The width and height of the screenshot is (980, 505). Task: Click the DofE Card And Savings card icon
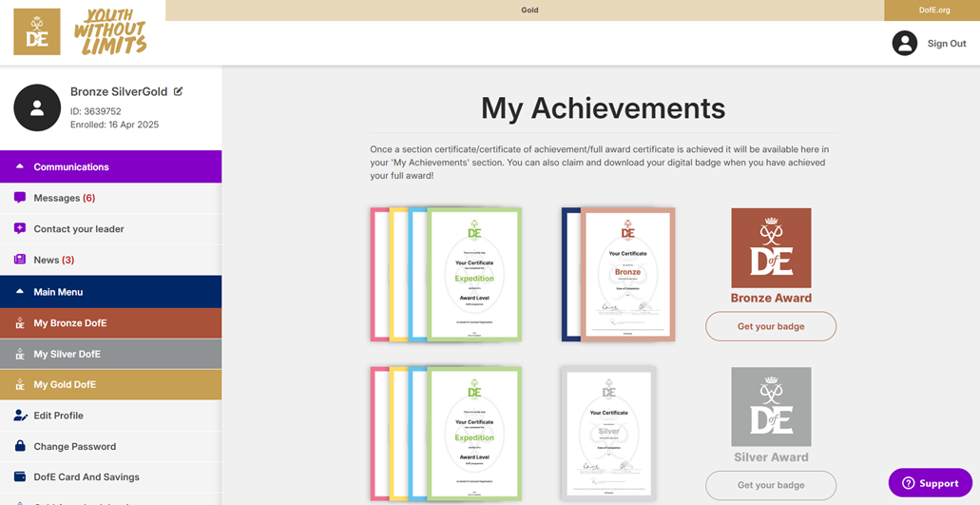click(x=20, y=477)
